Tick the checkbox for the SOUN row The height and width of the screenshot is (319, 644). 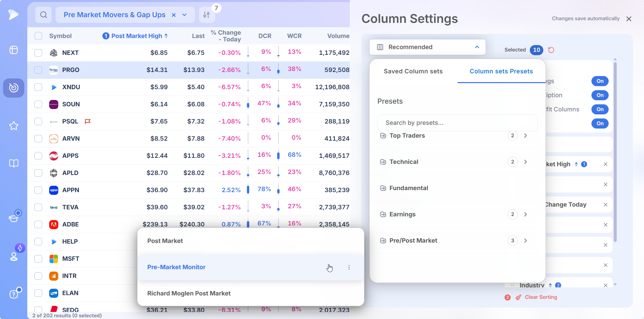(38, 104)
